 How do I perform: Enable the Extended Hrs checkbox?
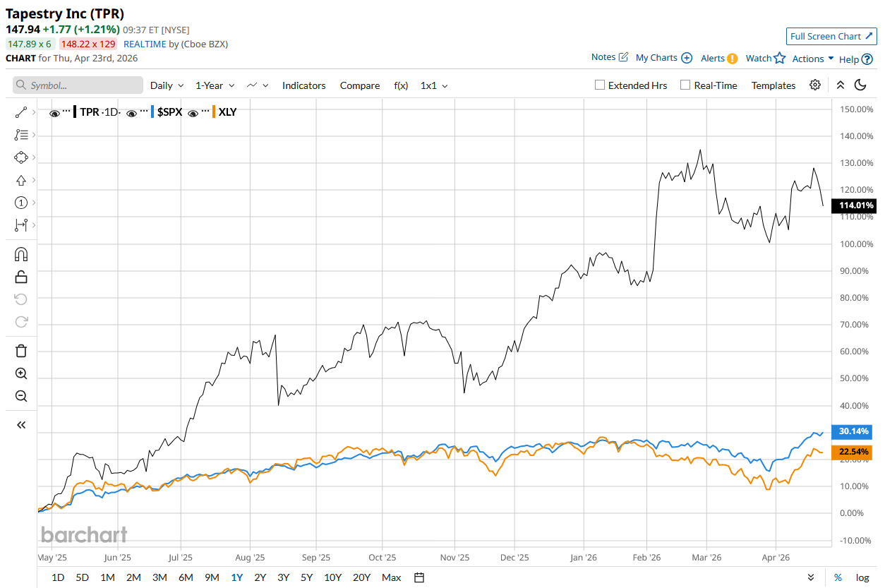600,85
